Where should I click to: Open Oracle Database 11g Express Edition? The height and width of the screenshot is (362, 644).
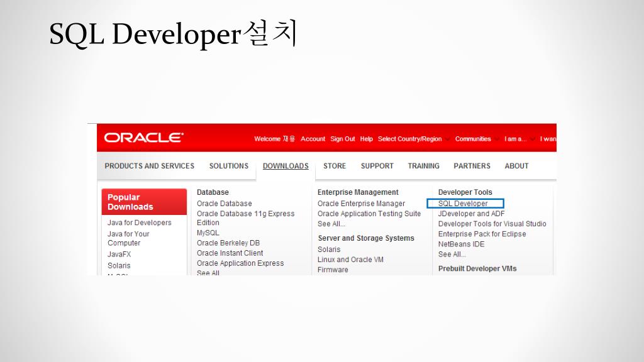[x=246, y=218]
